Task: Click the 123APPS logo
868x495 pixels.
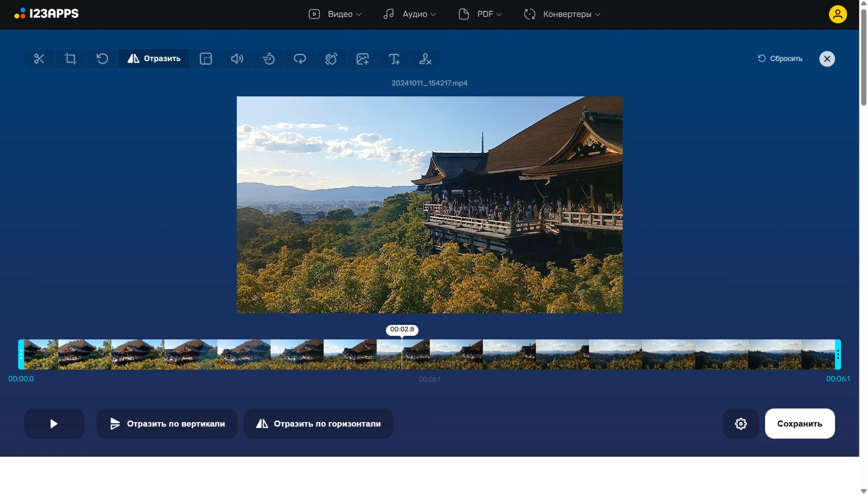Action: [46, 14]
